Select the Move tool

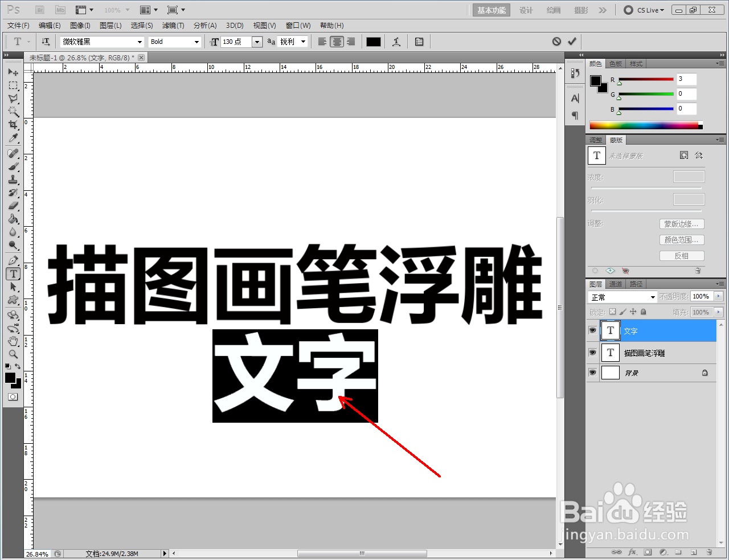pyautogui.click(x=13, y=72)
